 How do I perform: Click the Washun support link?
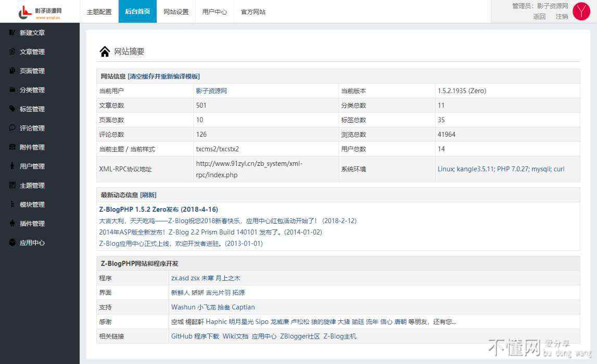[183, 307]
